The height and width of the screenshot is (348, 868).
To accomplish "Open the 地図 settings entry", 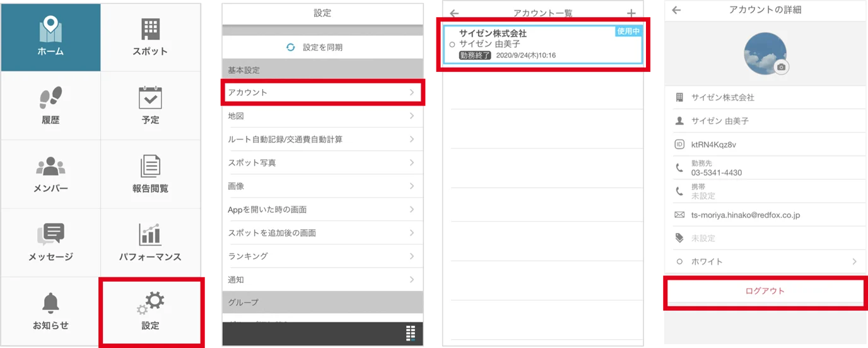I will click(322, 116).
